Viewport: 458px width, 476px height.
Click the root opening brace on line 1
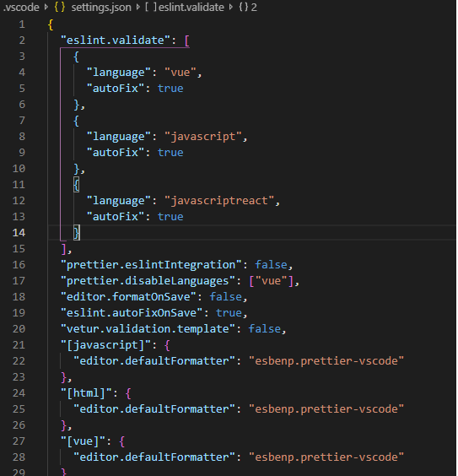tap(51, 24)
